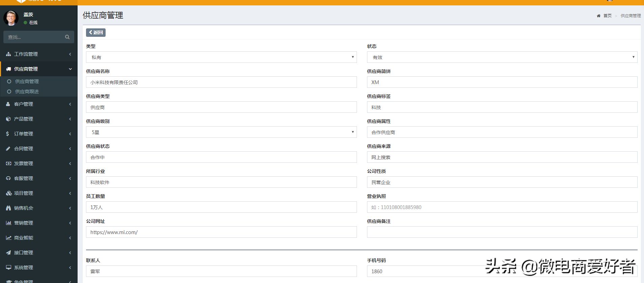Viewport: 644px width, 283px height.
Task: Expand the 产品管理 menu chevron
Action: click(70, 119)
